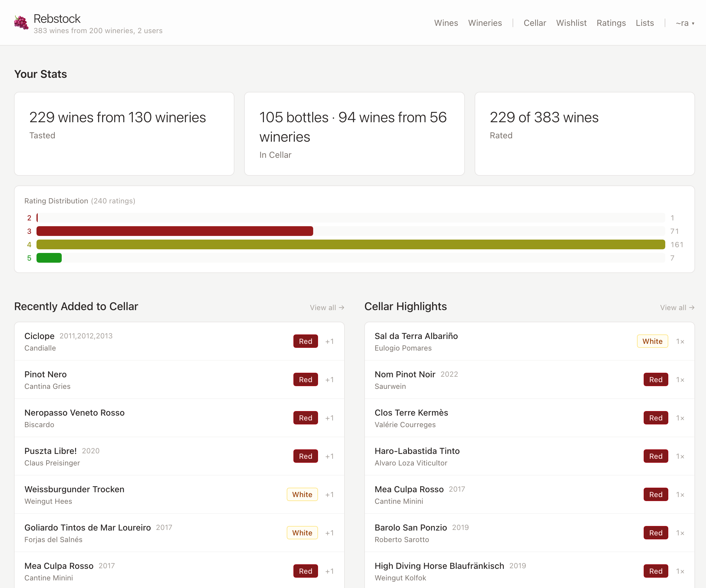Click the rating 5 green distribution bar
Screen dimensions: 706x588
coord(49,258)
